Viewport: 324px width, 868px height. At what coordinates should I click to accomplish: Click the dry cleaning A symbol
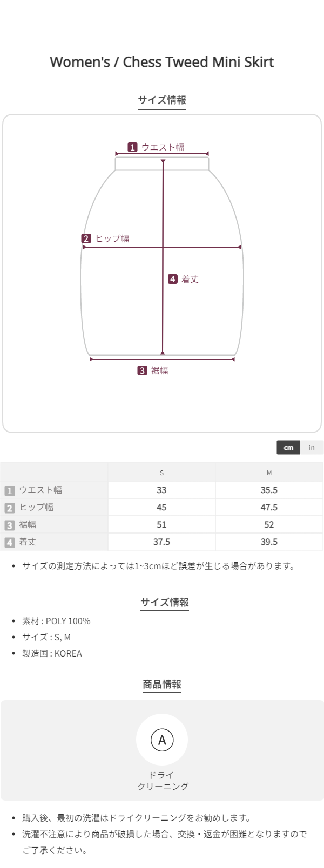click(x=162, y=740)
